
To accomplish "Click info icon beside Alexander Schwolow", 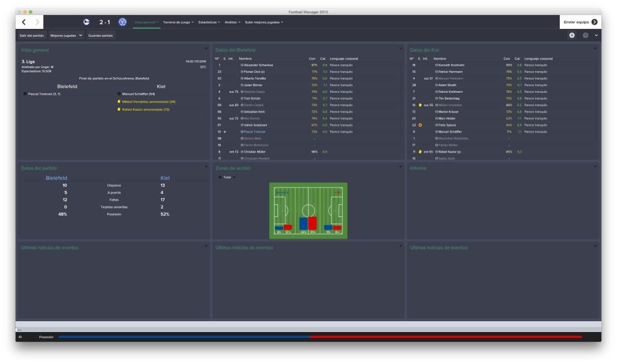I will [242, 65].
